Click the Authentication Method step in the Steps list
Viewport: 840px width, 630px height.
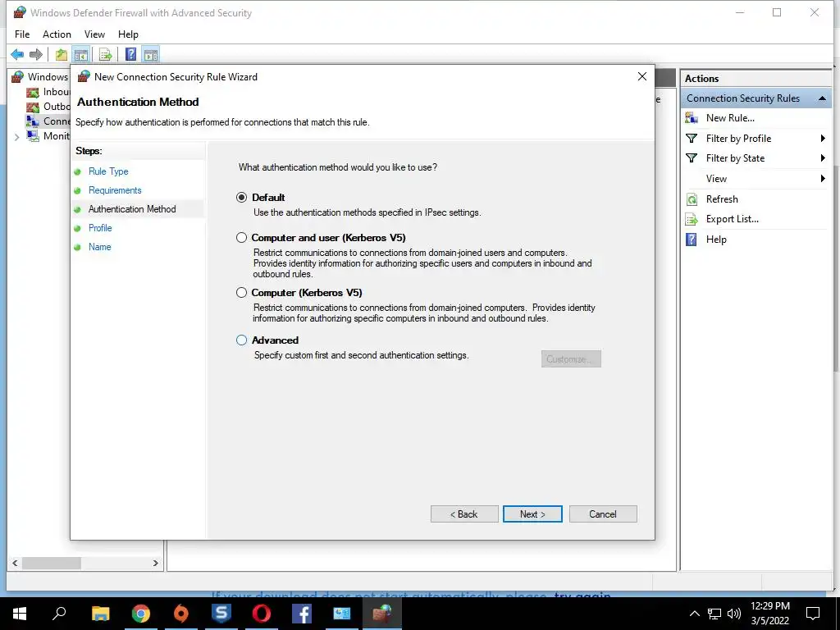click(x=132, y=209)
